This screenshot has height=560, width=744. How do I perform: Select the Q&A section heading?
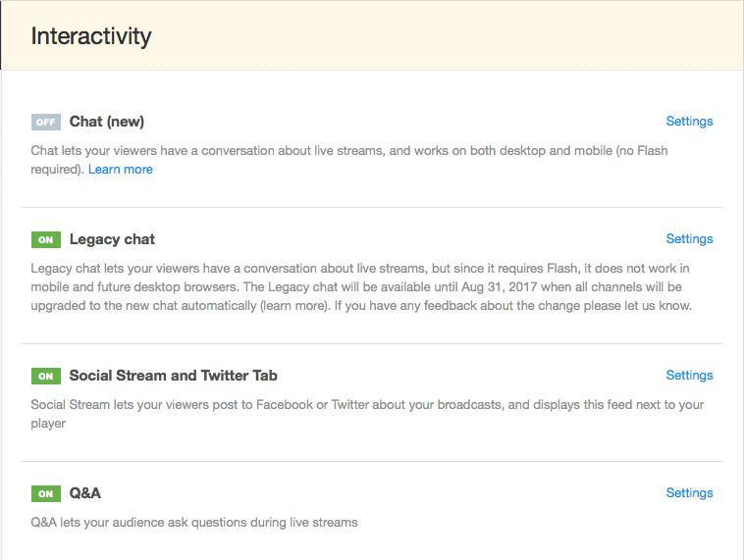pos(85,493)
